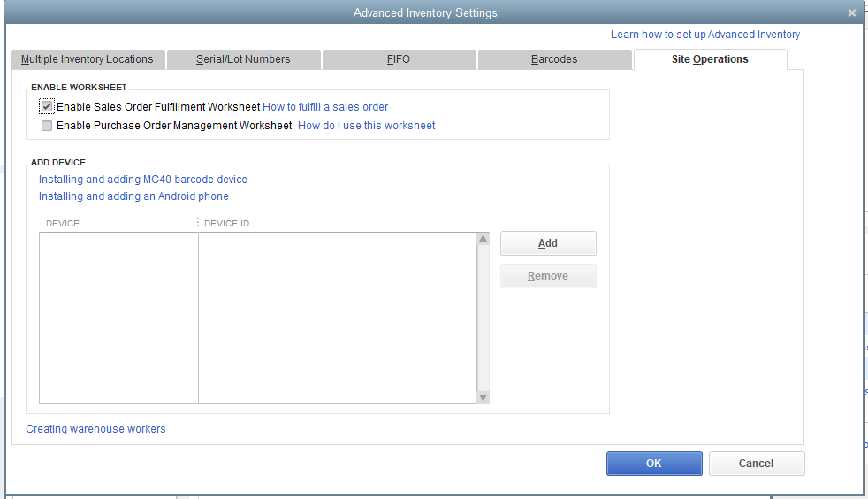Follow the Creating warehouse workers link
This screenshot has height=499, width=868.
pyautogui.click(x=95, y=429)
